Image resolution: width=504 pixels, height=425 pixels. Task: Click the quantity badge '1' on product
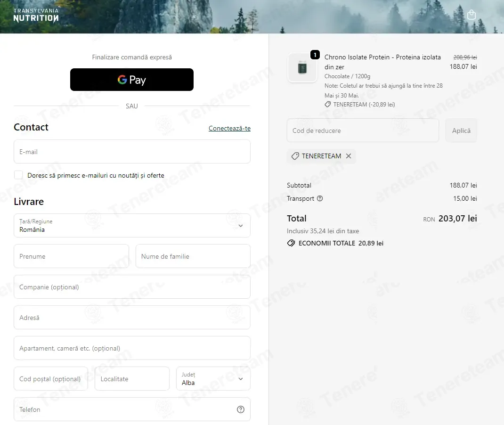(x=315, y=55)
